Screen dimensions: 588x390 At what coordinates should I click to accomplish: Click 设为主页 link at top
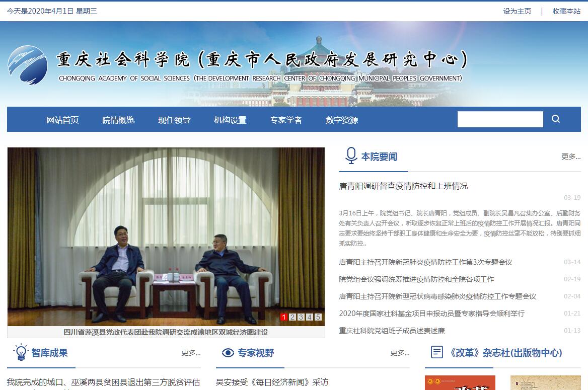(517, 11)
